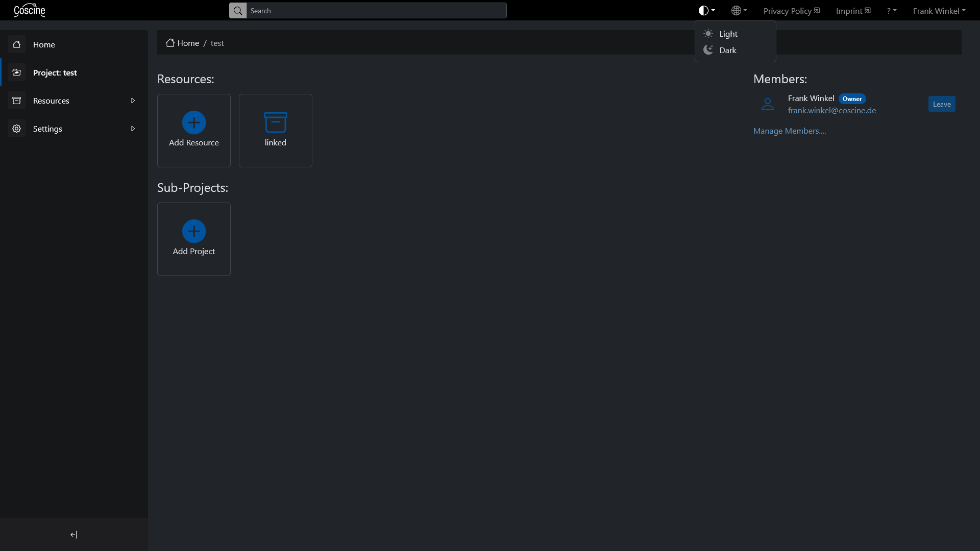Click the Home icon in sidebar
The width and height of the screenshot is (980, 551).
click(x=16, y=44)
